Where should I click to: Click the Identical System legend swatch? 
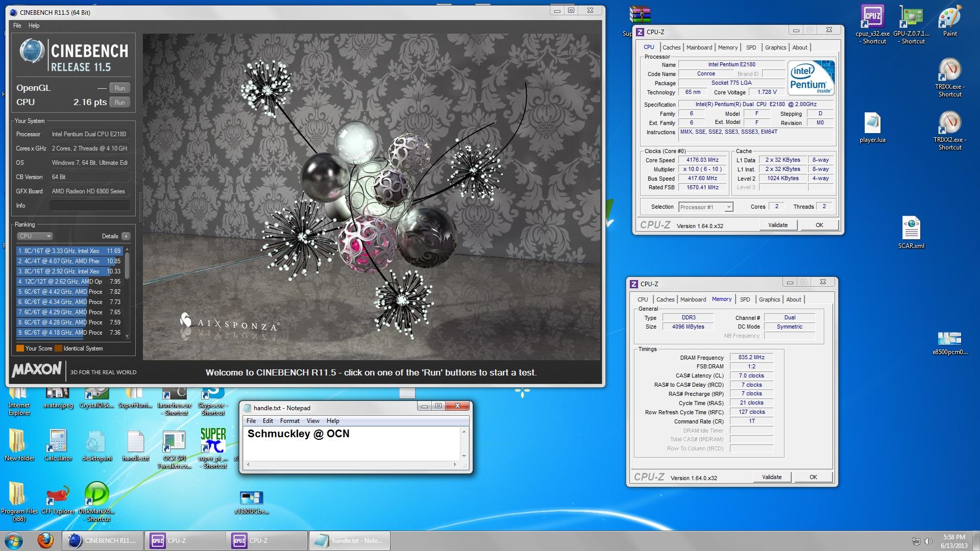[x=58, y=348]
